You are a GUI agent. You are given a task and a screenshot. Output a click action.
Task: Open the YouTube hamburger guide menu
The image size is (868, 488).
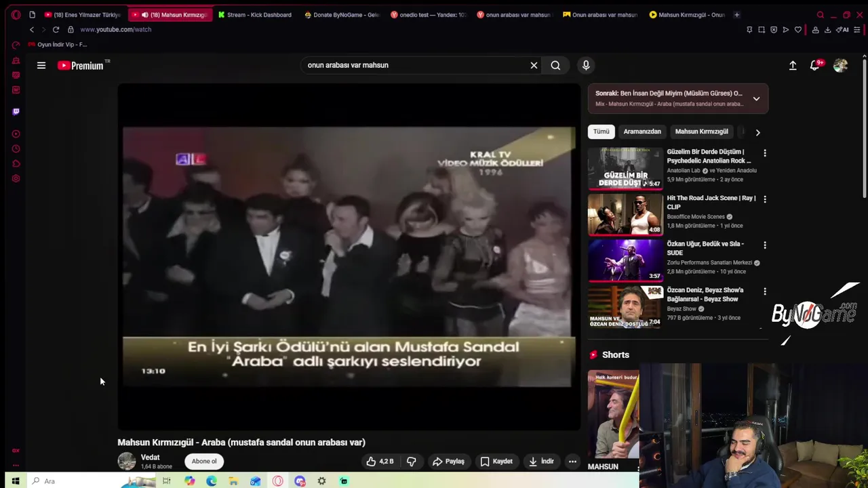point(41,66)
